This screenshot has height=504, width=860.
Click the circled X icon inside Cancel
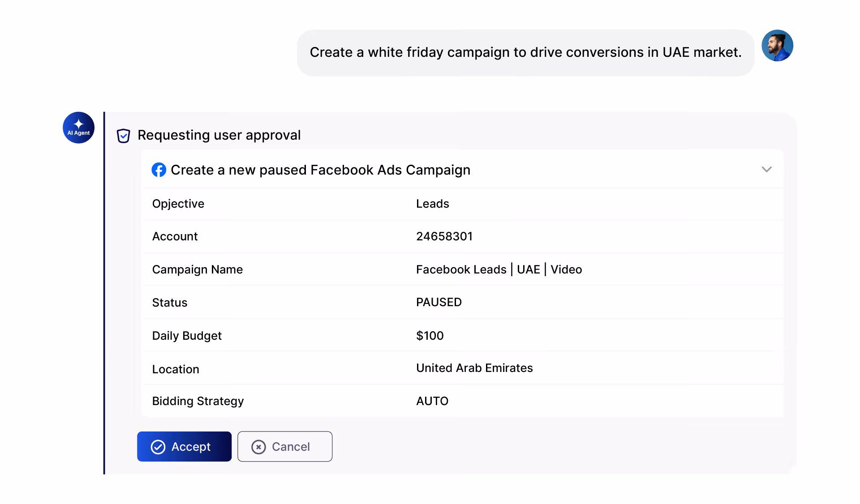pyautogui.click(x=258, y=446)
